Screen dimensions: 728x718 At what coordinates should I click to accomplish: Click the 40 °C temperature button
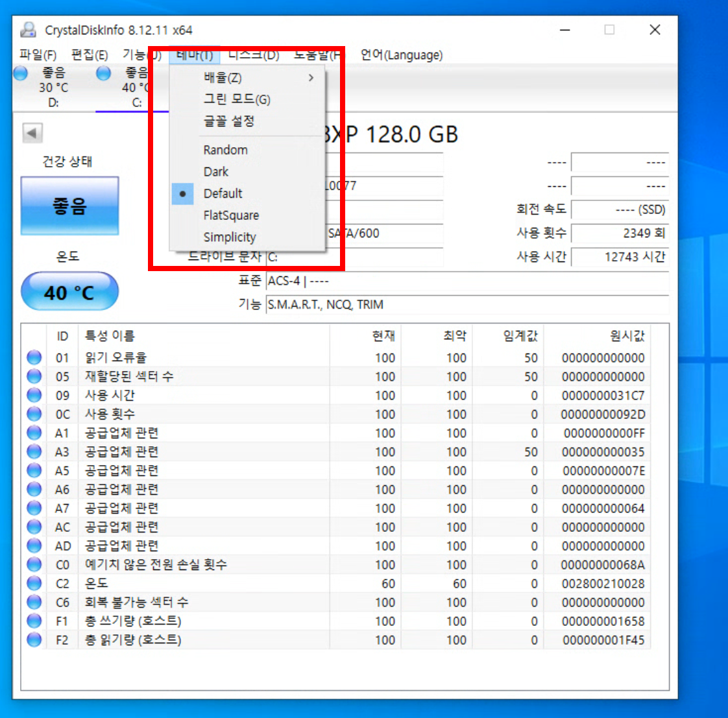(x=69, y=292)
